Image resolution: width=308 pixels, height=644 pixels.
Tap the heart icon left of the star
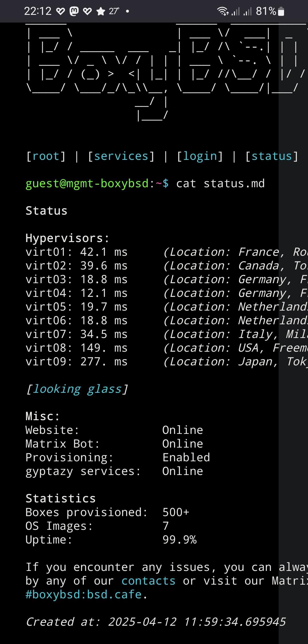pyautogui.click(x=87, y=11)
